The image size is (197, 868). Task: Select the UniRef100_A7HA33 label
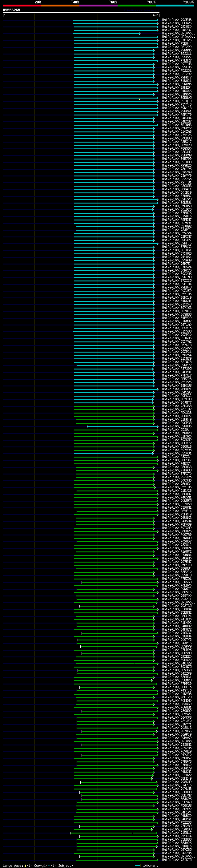click(177, 470)
